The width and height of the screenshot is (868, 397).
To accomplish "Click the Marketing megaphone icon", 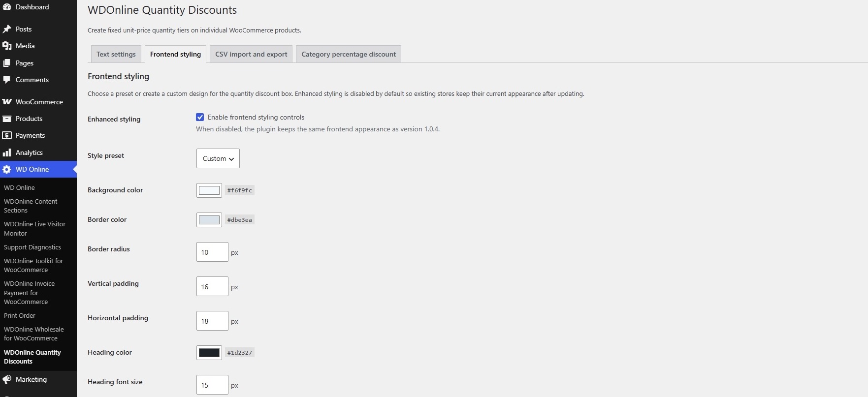I will pyautogui.click(x=7, y=379).
